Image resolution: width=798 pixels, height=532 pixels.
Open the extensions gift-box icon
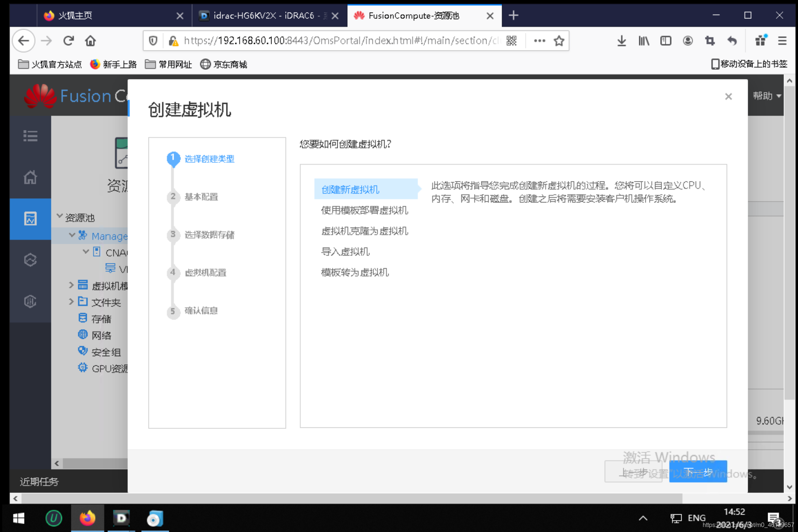tap(761, 40)
